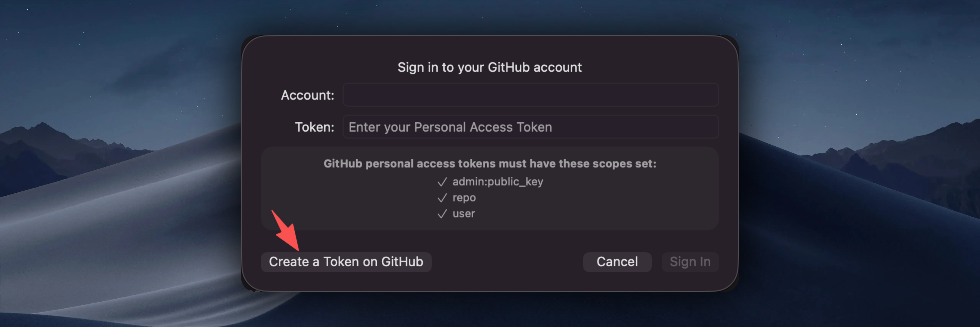Click the Sign In button

(x=690, y=261)
